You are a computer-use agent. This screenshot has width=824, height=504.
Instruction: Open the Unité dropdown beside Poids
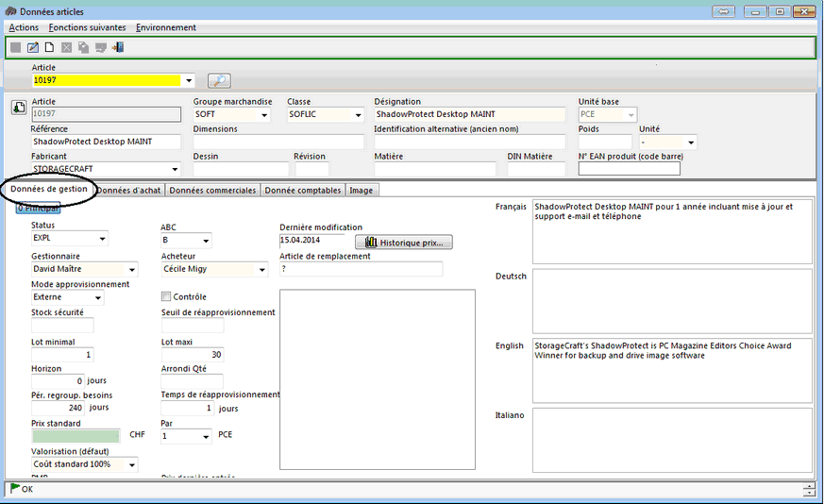tap(691, 142)
